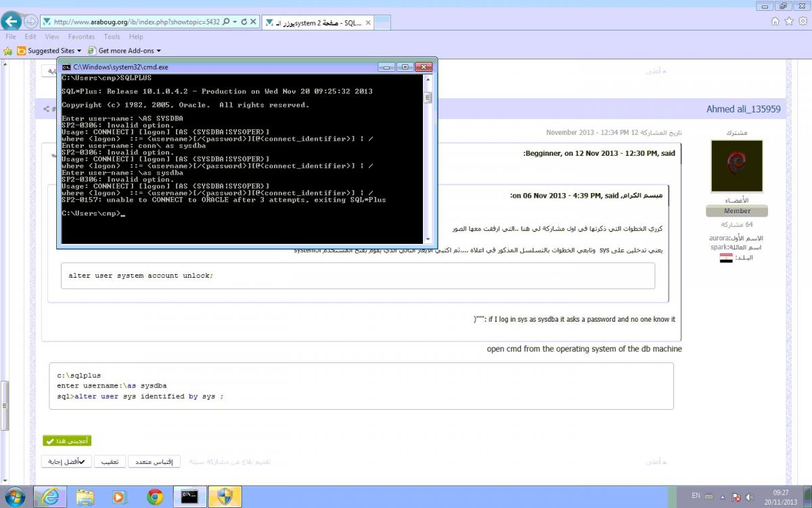
Task: Click the Internet Explorer back arrow
Action: coord(12,21)
